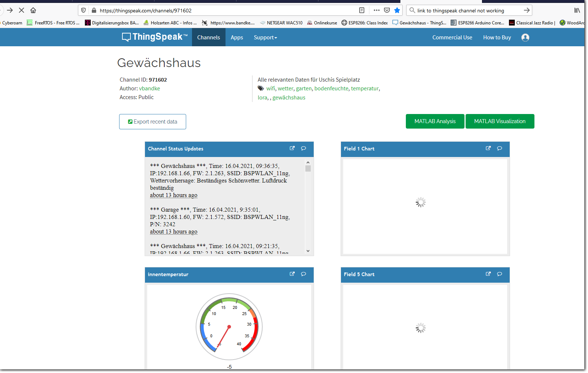The image size is (588, 373).
Task: Open Classical Jazz Radio bookmark
Action: [x=532, y=23]
